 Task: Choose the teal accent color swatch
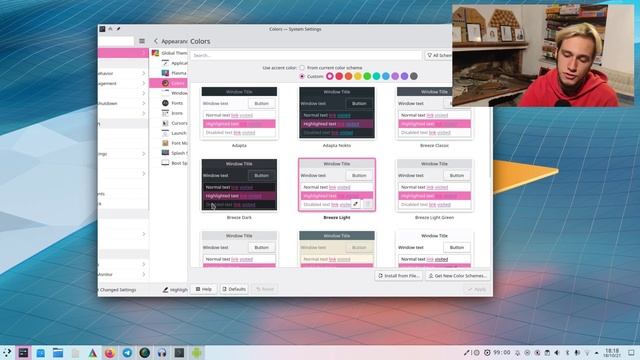(376, 76)
